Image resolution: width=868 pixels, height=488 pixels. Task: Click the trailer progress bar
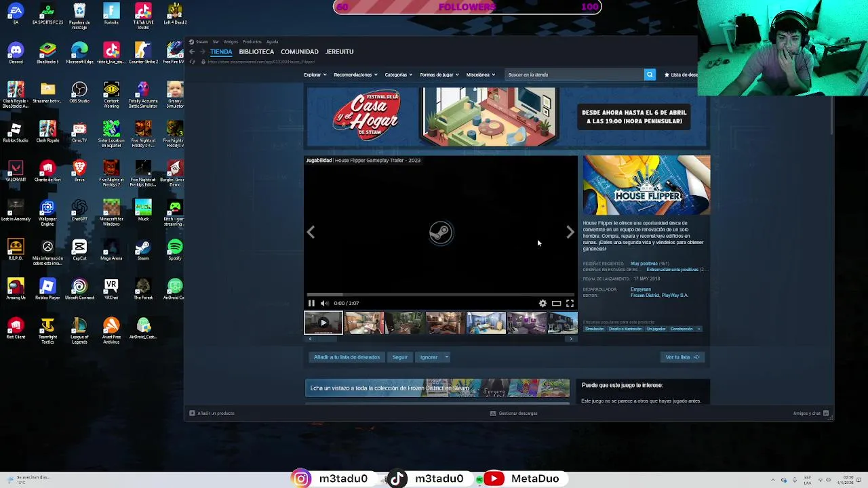coord(441,294)
